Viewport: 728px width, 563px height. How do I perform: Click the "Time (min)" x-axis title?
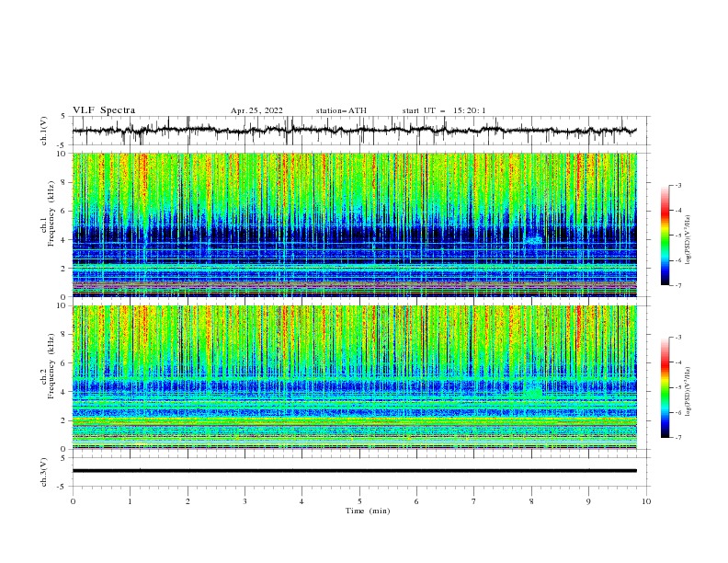368,511
